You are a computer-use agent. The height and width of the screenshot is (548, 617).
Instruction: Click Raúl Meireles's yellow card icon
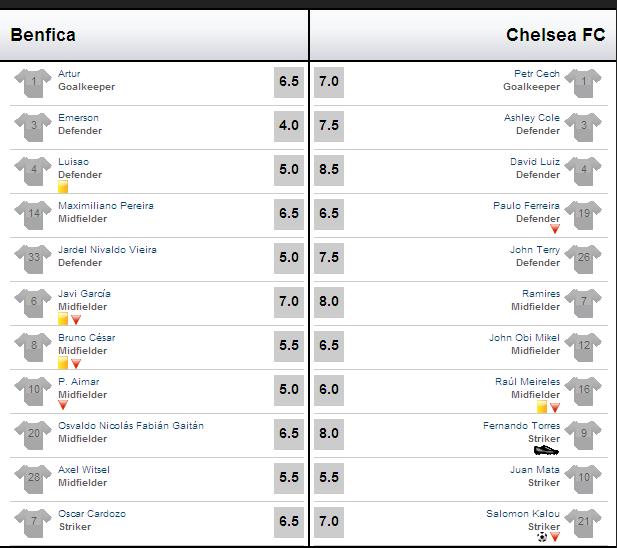point(542,407)
